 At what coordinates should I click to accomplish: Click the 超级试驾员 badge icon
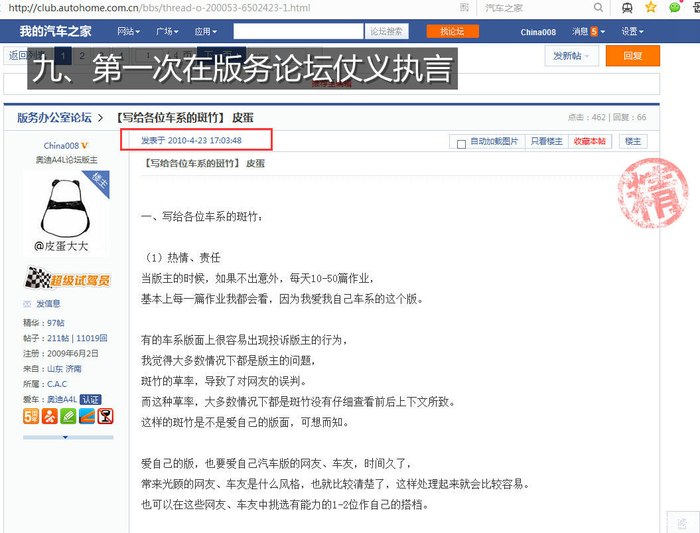pyautogui.click(x=67, y=280)
